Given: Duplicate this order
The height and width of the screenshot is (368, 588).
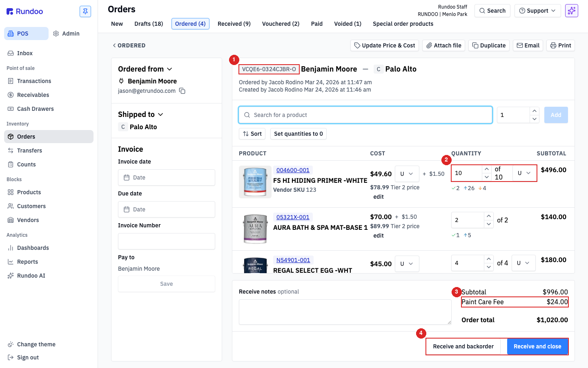Looking at the screenshot, I should pyautogui.click(x=489, y=45).
